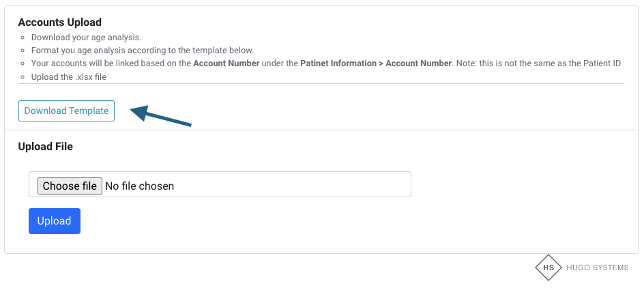Click the bullet marker beside "Download your age analysis"

23,38
